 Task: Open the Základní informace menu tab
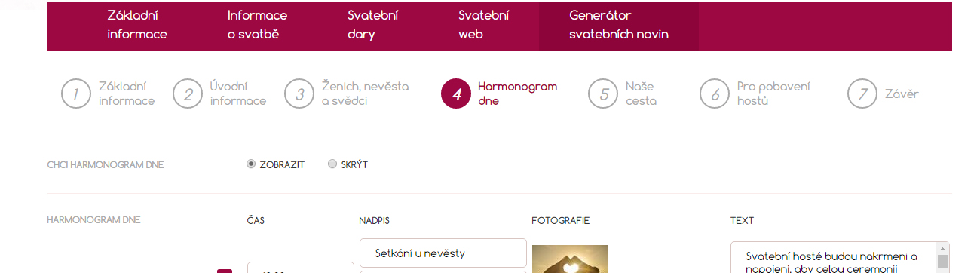coord(137,25)
